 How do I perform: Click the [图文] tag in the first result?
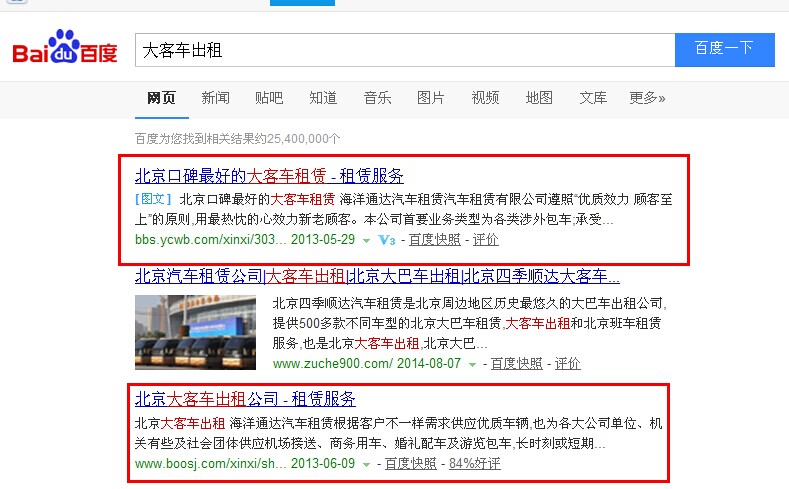pyautogui.click(x=153, y=199)
